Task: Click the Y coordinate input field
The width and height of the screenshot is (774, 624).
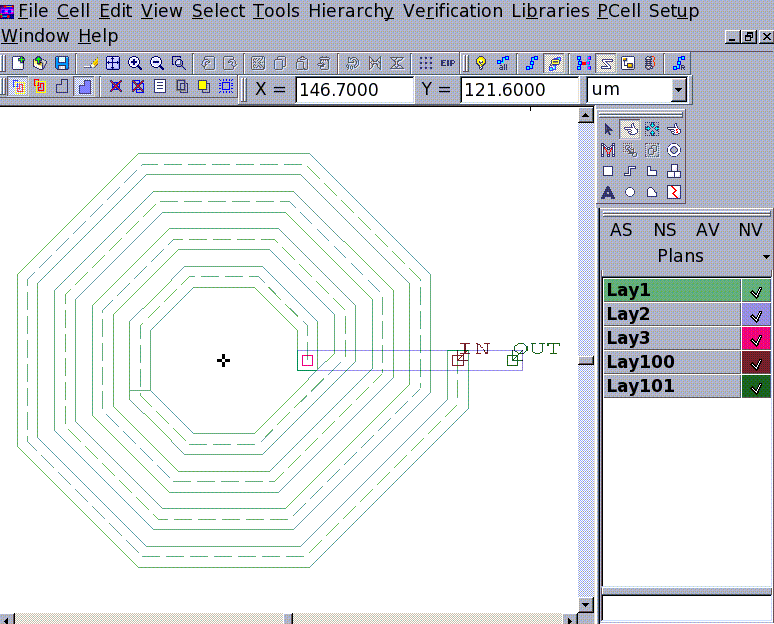Action: tap(519, 90)
